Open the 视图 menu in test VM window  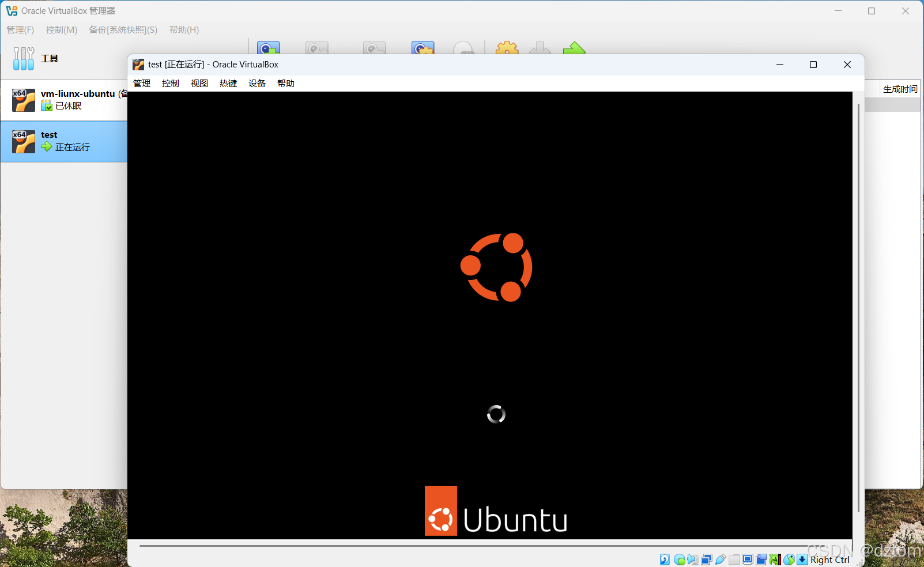click(x=199, y=83)
